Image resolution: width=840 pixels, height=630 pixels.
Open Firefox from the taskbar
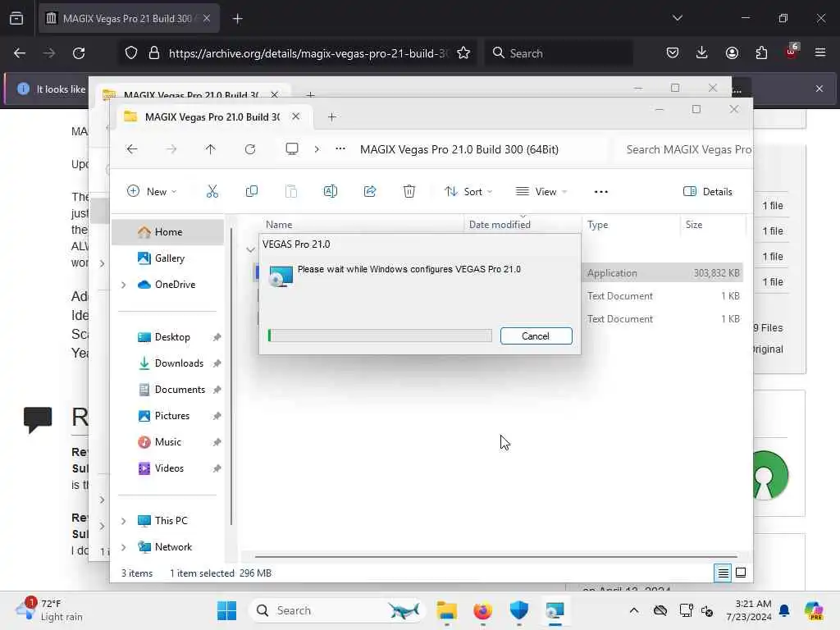click(482, 610)
